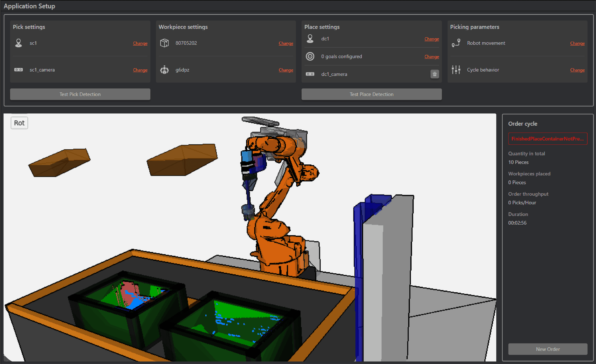Toggle the Rot button in 3D view
Image resolution: width=596 pixels, height=364 pixels.
coord(19,123)
